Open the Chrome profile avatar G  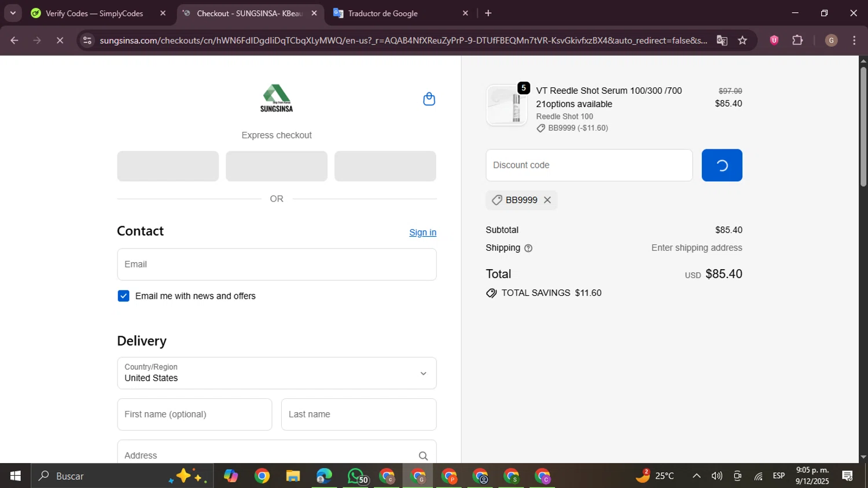[x=831, y=41]
